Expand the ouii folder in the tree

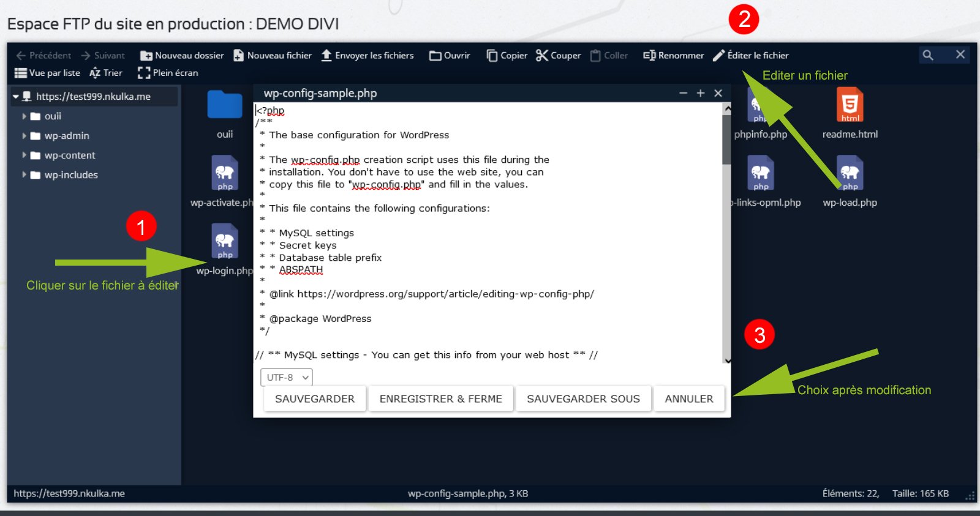(x=24, y=116)
